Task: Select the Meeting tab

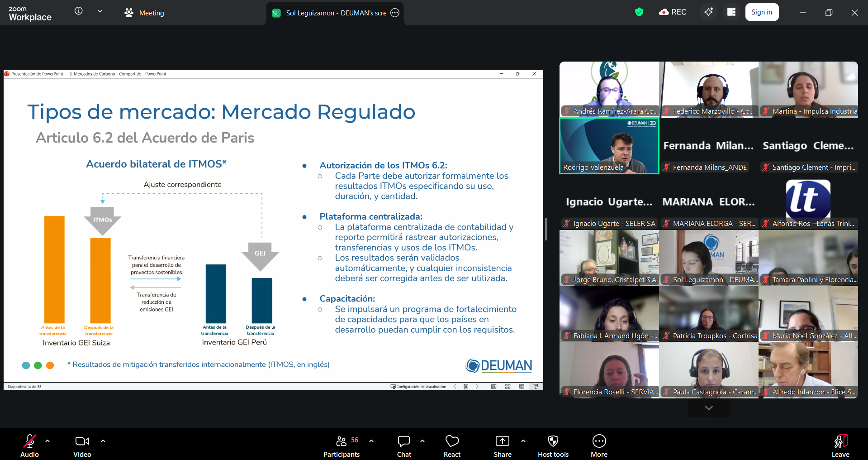Action: point(144,13)
